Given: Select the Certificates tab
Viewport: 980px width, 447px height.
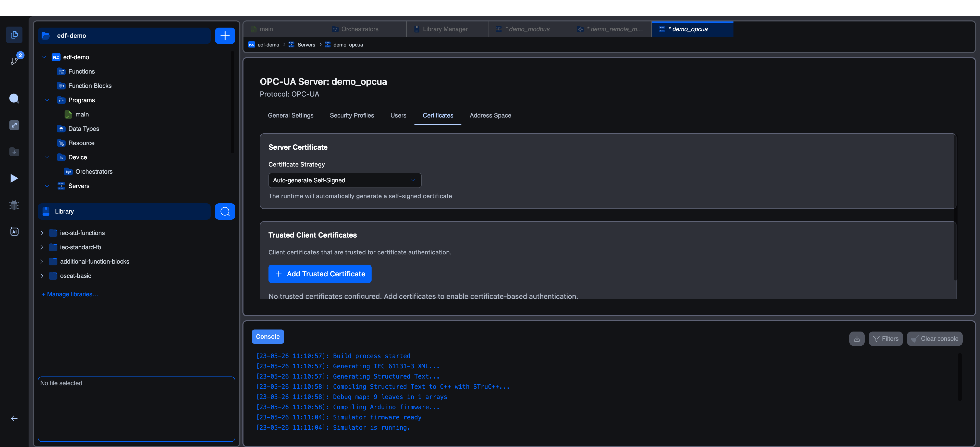Looking at the screenshot, I should click(x=438, y=115).
